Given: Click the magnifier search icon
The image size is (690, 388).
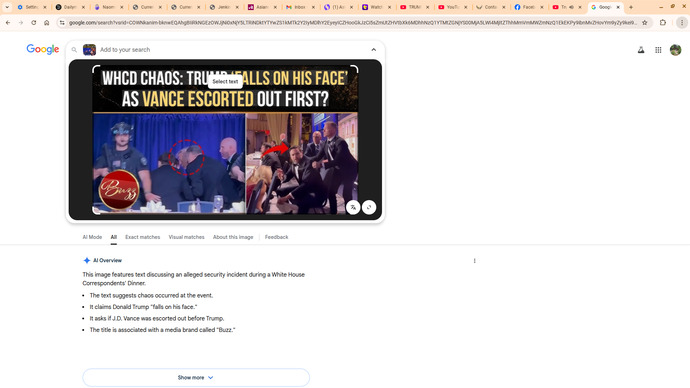Looking at the screenshot, I should point(74,50).
